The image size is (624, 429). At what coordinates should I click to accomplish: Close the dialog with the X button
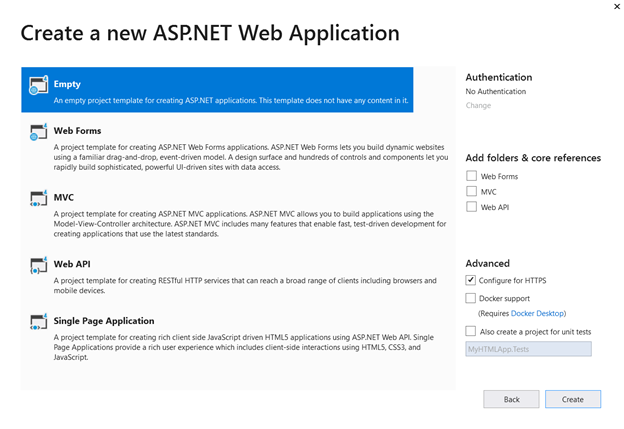(x=617, y=6)
